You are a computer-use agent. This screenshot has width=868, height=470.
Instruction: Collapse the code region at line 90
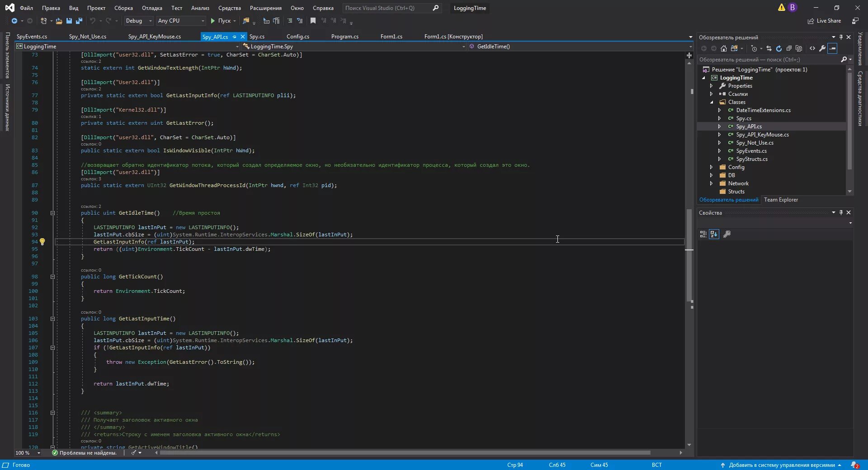(x=52, y=213)
